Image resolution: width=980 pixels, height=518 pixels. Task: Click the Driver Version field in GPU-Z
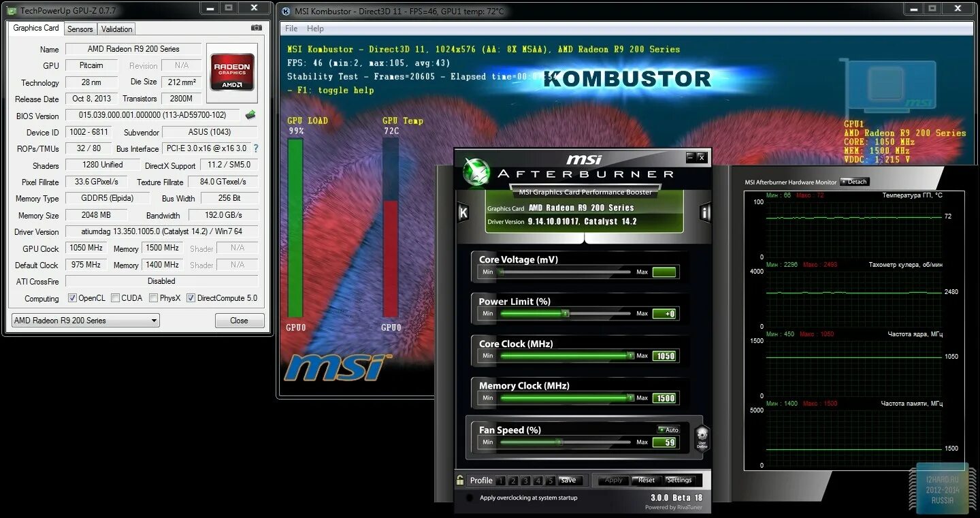(x=161, y=231)
